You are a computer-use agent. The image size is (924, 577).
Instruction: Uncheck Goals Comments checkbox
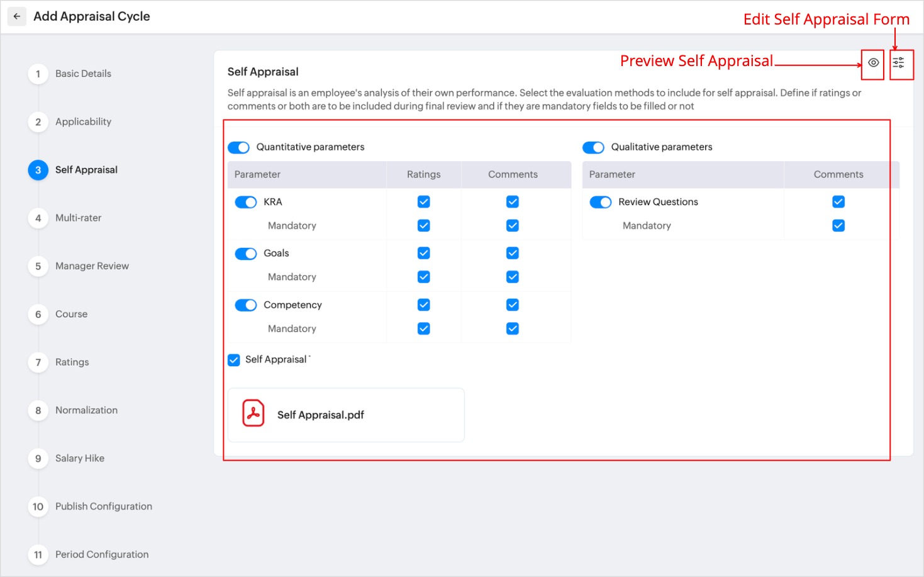(513, 253)
